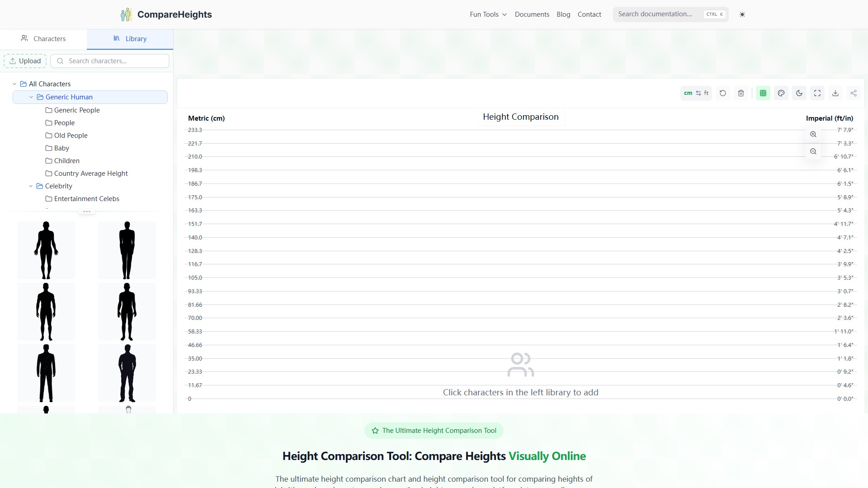Image resolution: width=868 pixels, height=488 pixels.
Task: Click the share chart icon
Action: click(853, 93)
